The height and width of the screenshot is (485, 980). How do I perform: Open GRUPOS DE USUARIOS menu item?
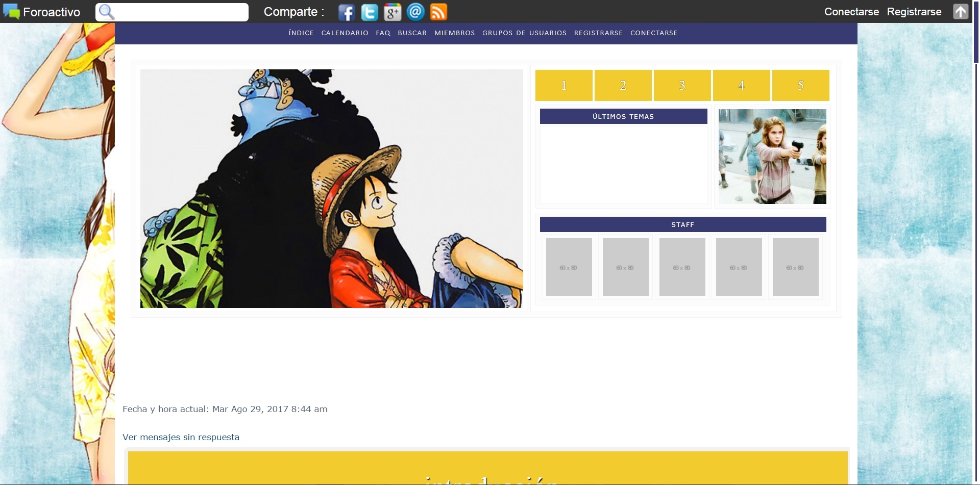(x=525, y=33)
